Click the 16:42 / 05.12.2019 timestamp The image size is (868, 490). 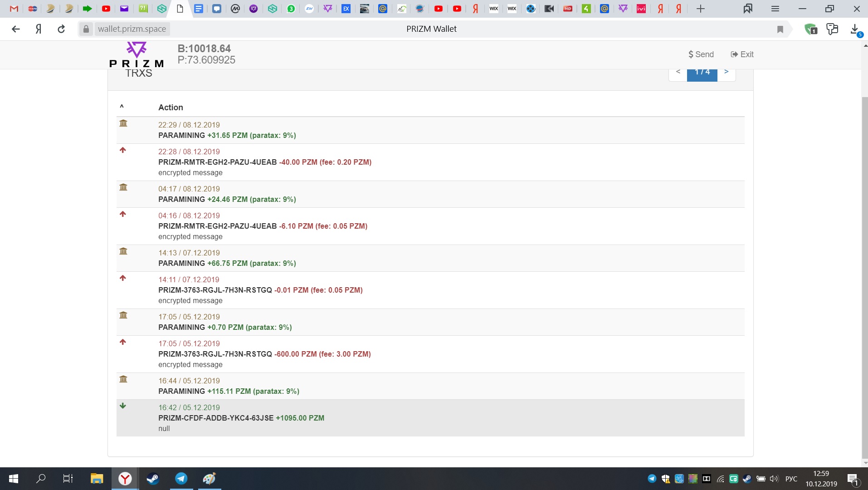tap(189, 407)
